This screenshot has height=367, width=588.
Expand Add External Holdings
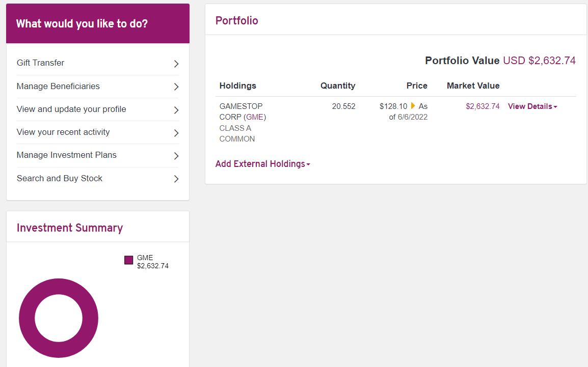262,164
